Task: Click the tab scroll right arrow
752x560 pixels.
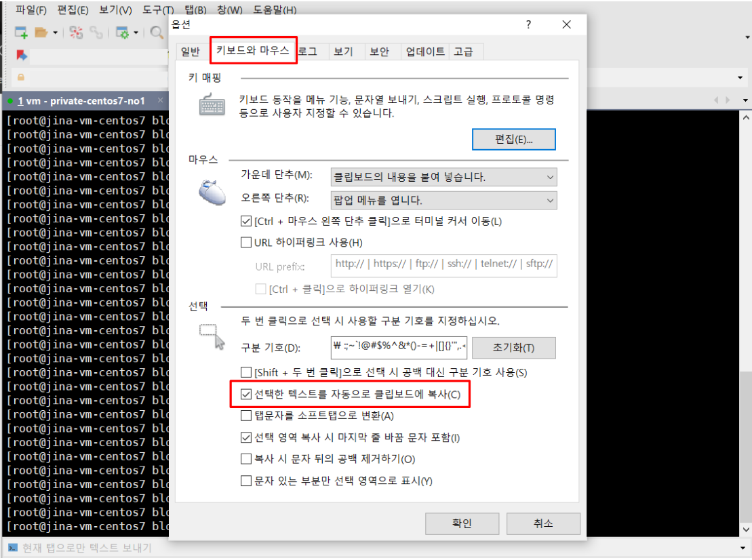Action: [728, 100]
